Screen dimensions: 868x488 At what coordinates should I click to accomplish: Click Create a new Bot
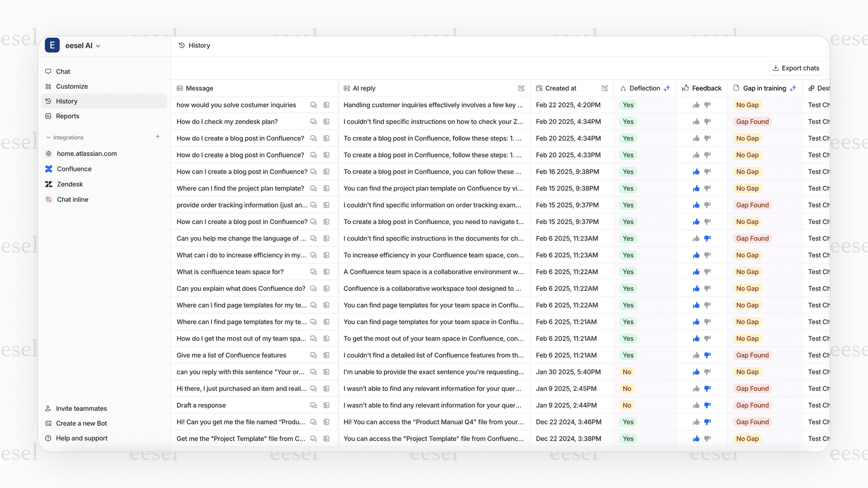(81, 423)
